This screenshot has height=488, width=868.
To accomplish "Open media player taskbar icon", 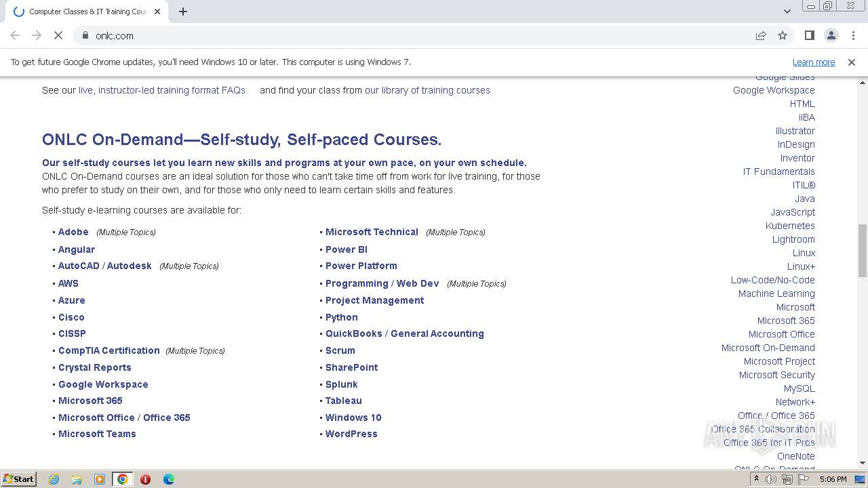I will [100, 479].
